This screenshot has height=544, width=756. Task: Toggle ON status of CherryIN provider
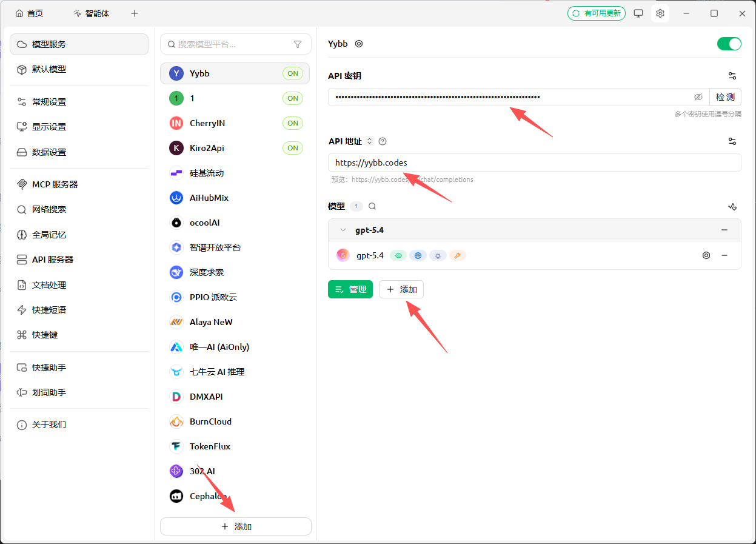(292, 123)
